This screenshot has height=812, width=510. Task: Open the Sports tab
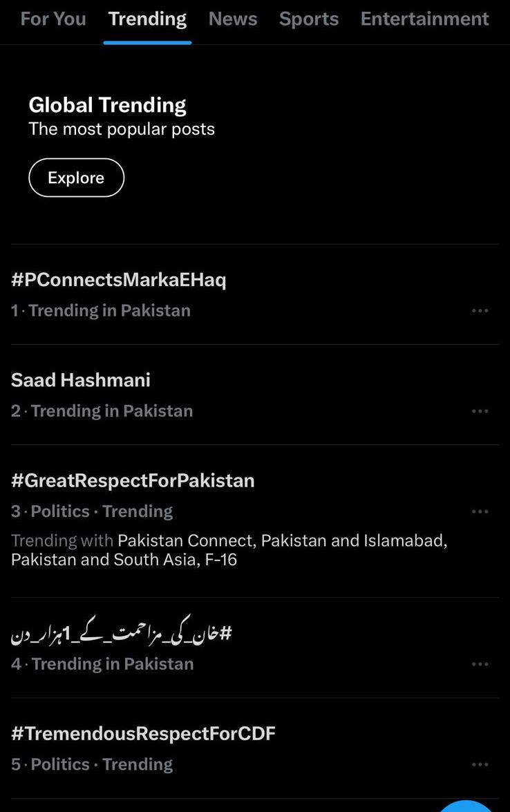(309, 19)
